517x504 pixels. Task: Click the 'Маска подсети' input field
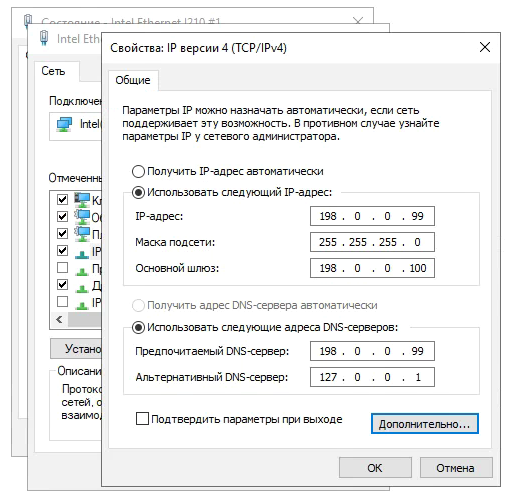(x=372, y=242)
